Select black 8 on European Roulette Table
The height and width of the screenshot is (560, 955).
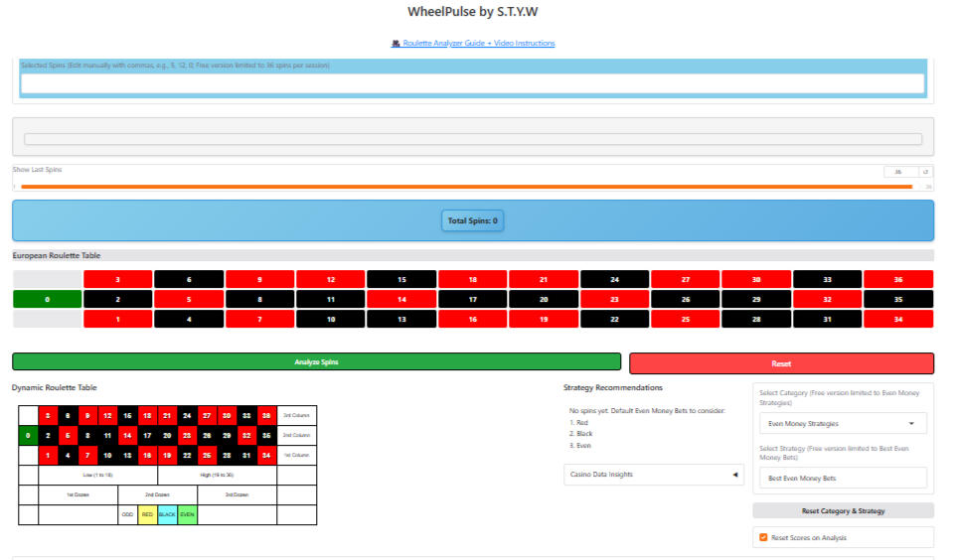coord(260,300)
